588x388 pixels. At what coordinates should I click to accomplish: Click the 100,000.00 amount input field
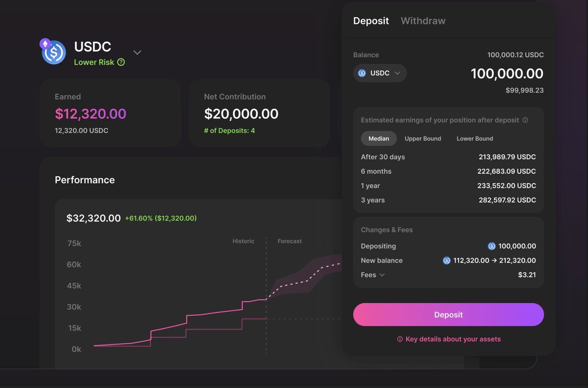507,73
